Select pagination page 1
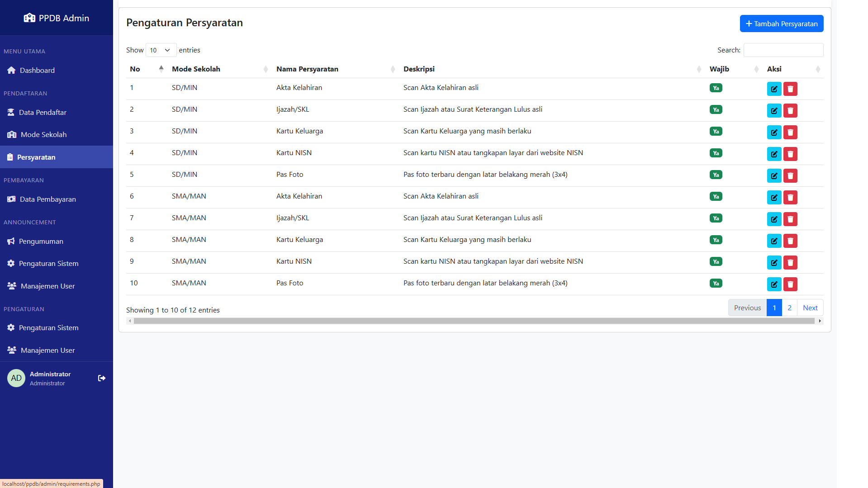868x488 pixels. click(x=774, y=308)
